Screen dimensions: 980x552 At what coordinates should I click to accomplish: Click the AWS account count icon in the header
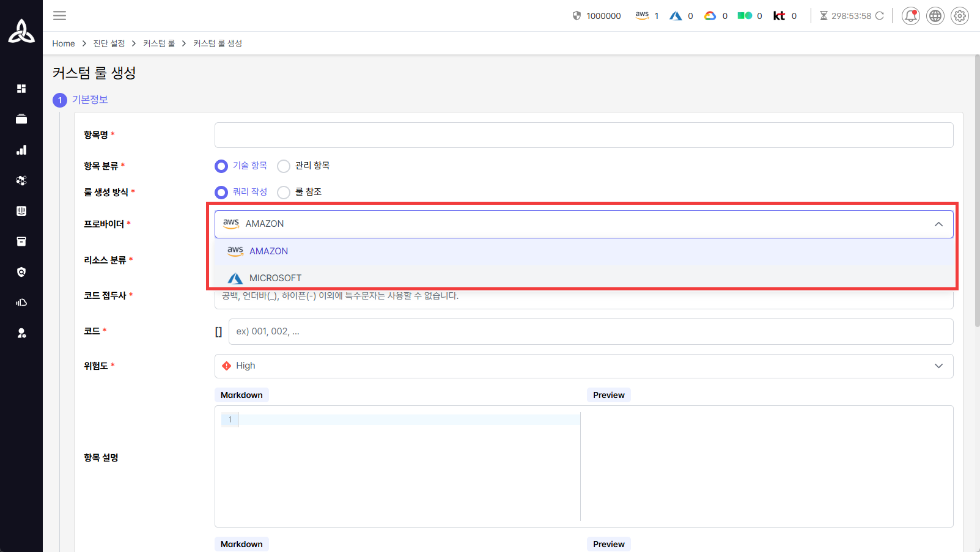pos(642,16)
